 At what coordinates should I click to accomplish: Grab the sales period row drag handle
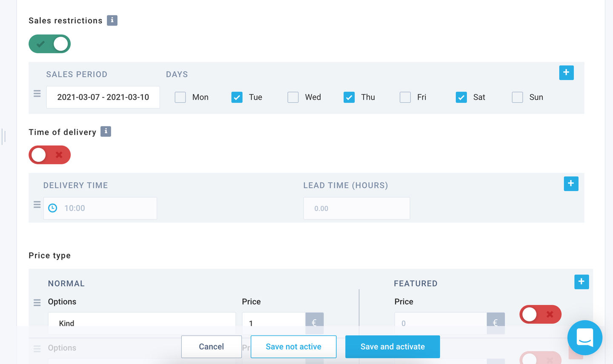[x=37, y=94]
